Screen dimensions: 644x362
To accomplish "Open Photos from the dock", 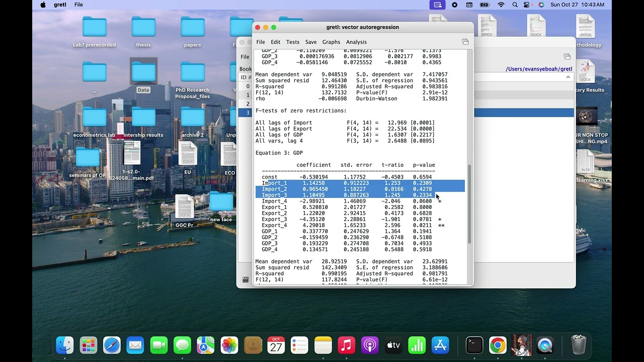I will 229,345.
